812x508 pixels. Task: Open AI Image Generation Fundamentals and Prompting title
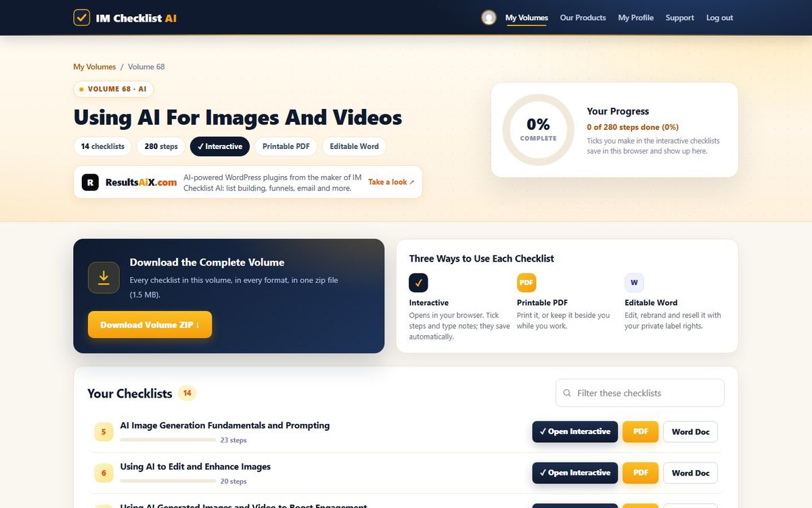(x=225, y=425)
